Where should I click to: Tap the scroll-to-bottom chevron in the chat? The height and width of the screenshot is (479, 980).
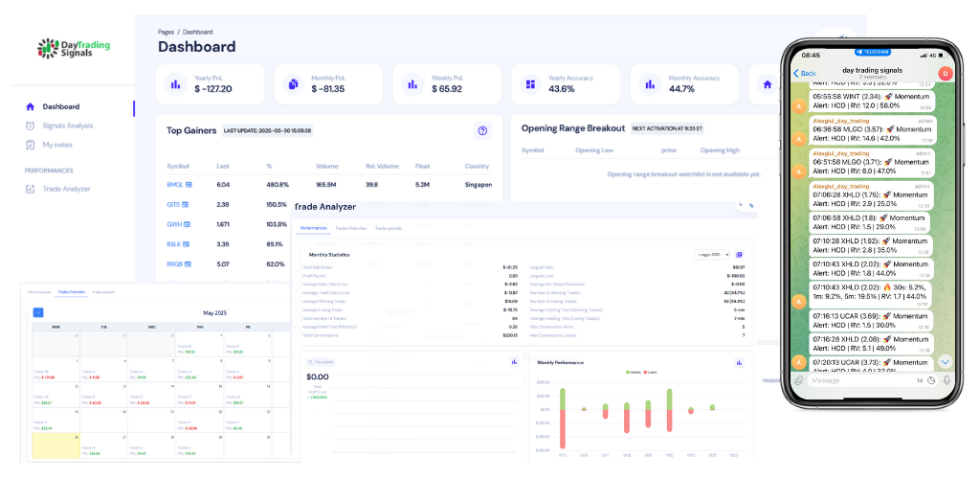(x=945, y=361)
